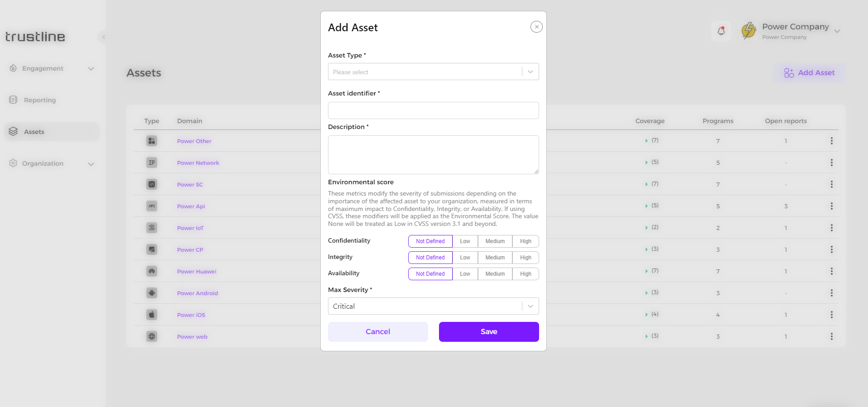This screenshot has width=868, height=407.
Task: Set Confidentiality to High
Action: (x=526, y=241)
